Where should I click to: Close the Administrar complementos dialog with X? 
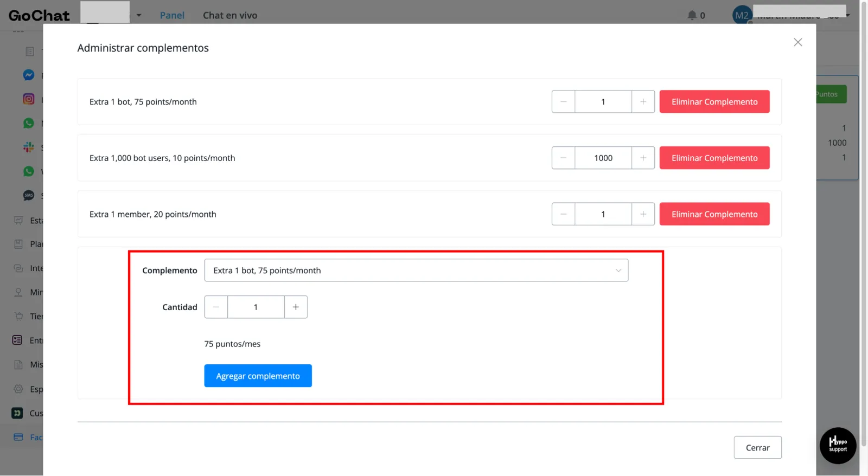[x=797, y=42]
